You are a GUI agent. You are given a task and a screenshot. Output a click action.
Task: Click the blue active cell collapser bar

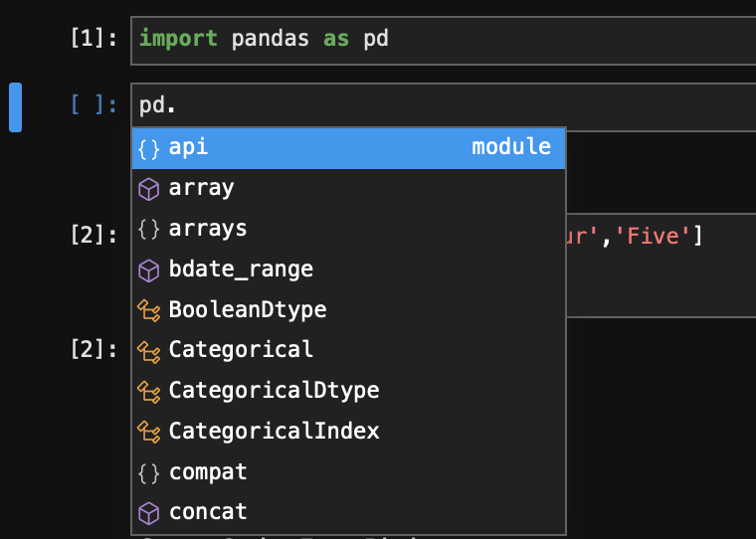pyautogui.click(x=15, y=107)
